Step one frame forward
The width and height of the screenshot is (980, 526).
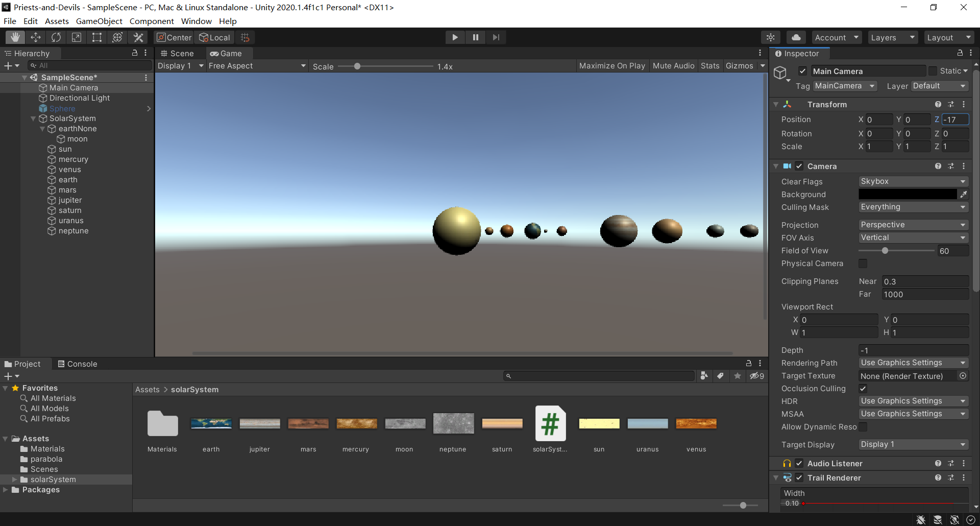tap(496, 37)
